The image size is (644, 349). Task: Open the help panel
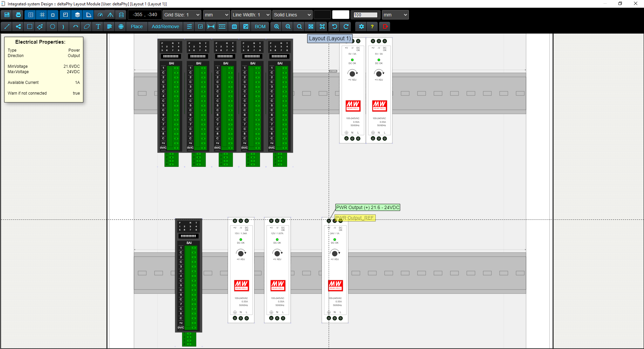pyautogui.click(x=372, y=27)
